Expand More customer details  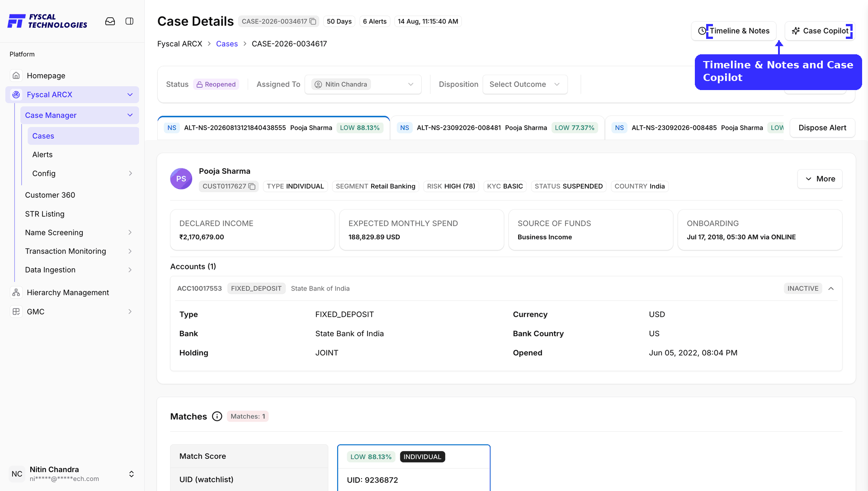coord(820,179)
